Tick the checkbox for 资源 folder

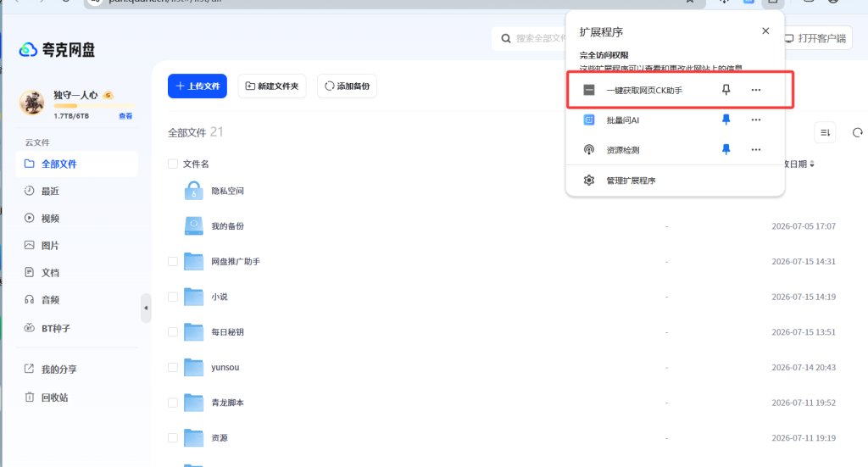[173, 437]
